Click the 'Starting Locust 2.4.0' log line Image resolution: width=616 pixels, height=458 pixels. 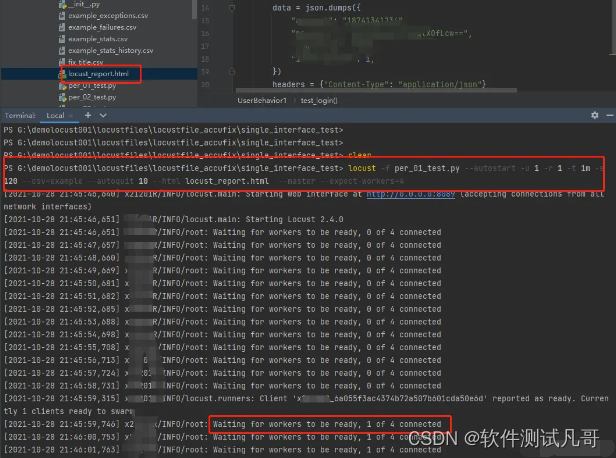[x=173, y=219]
